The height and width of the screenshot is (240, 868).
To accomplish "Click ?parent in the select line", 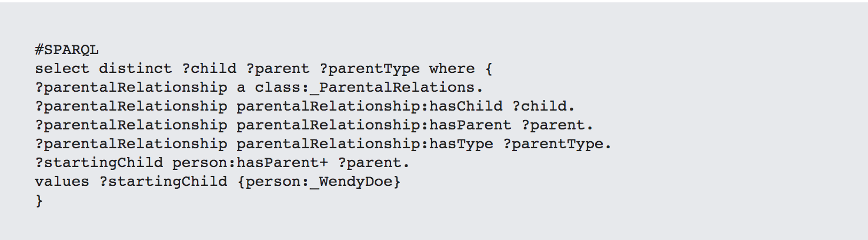I will [278, 69].
